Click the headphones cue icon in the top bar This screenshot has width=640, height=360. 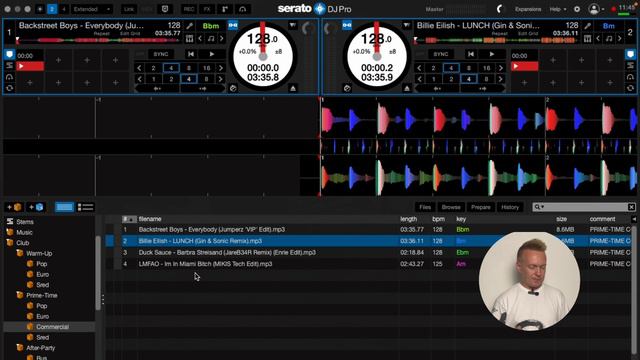[242, 9]
